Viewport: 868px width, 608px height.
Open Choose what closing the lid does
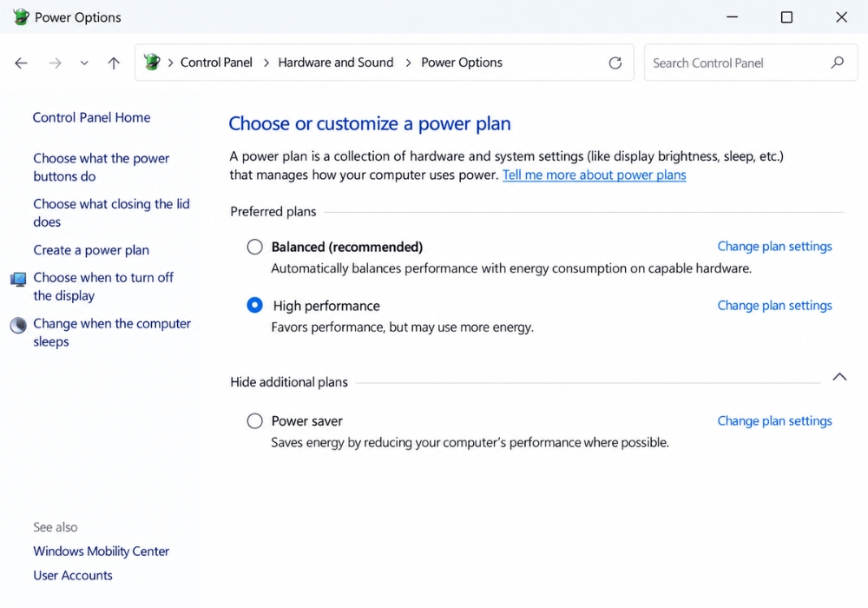(x=111, y=213)
